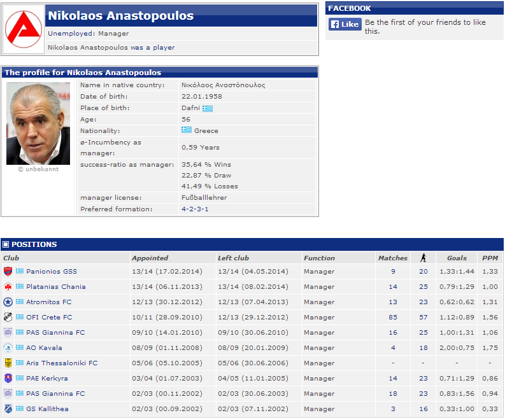Click the native name Νικόλαος Αναστόπουλος
Image resolution: width=505 pixels, height=420 pixels.
223,85
